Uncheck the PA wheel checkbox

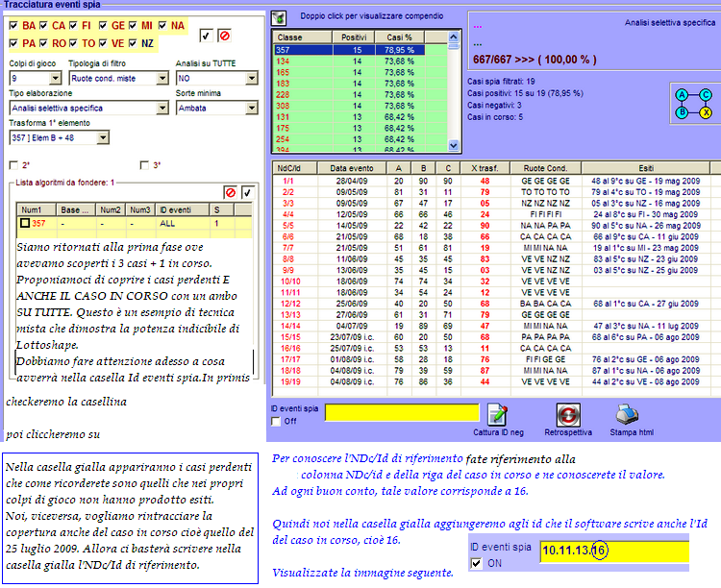[x=13, y=43]
